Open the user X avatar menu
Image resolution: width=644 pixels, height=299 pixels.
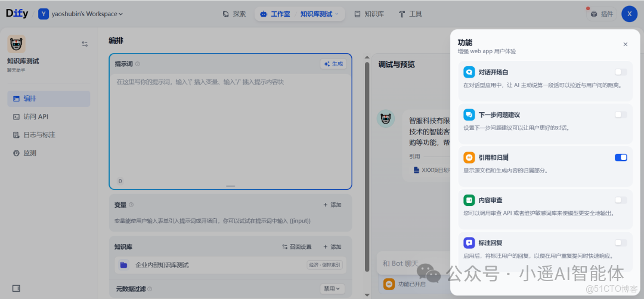pyautogui.click(x=629, y=14)
